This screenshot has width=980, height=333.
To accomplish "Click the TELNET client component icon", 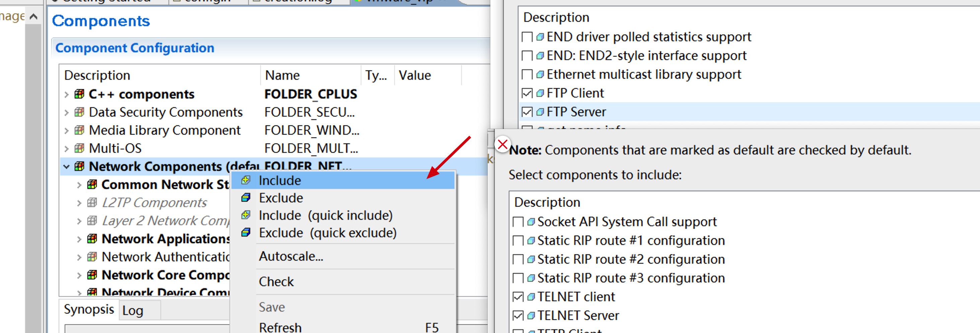I will pos(531,296).
